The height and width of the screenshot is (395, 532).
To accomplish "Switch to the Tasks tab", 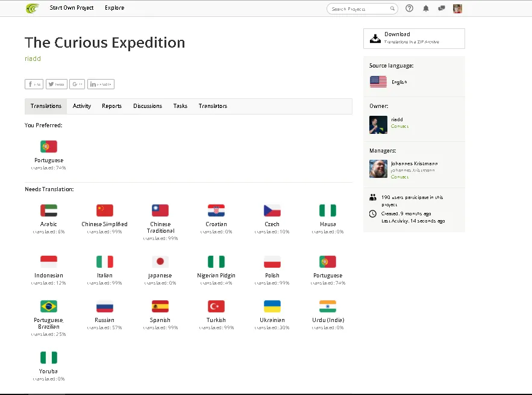I will [x=180, y=106].
